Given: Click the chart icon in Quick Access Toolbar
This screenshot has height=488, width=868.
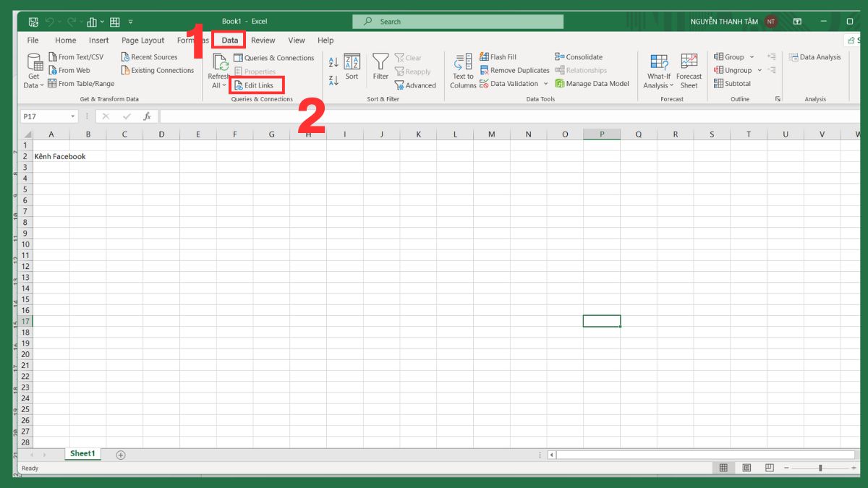Looking at the screenshot, I should pos(92,22).
